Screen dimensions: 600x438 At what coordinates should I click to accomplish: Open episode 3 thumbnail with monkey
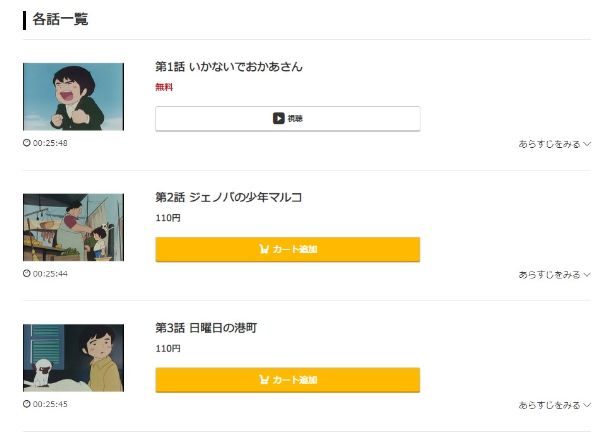tap(73, 357)
